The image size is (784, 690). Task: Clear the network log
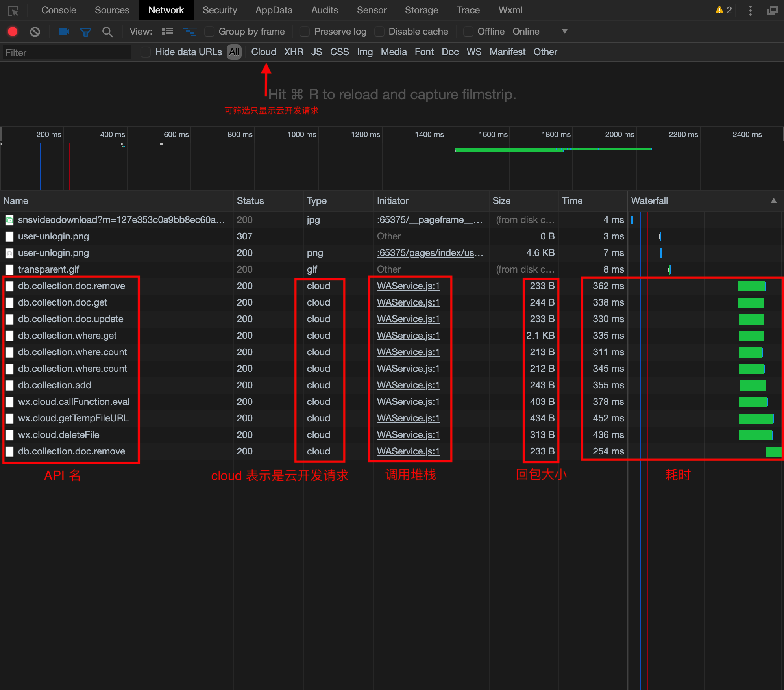tap(35, 32)
